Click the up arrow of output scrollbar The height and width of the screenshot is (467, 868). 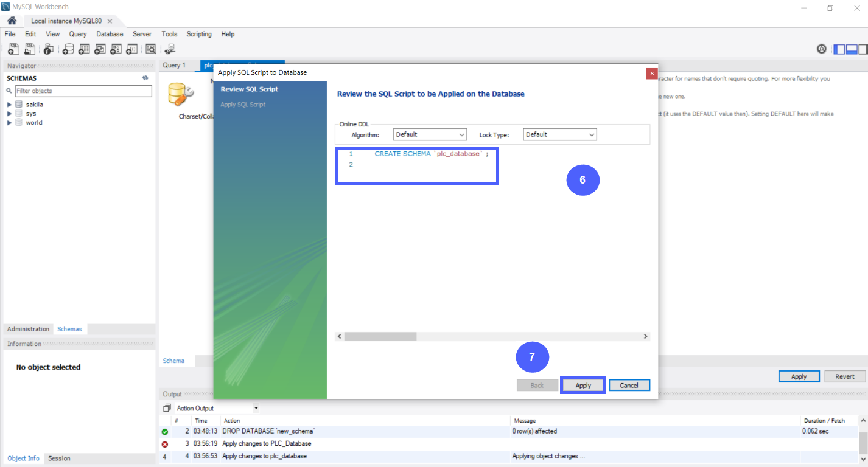coord(863,421)
